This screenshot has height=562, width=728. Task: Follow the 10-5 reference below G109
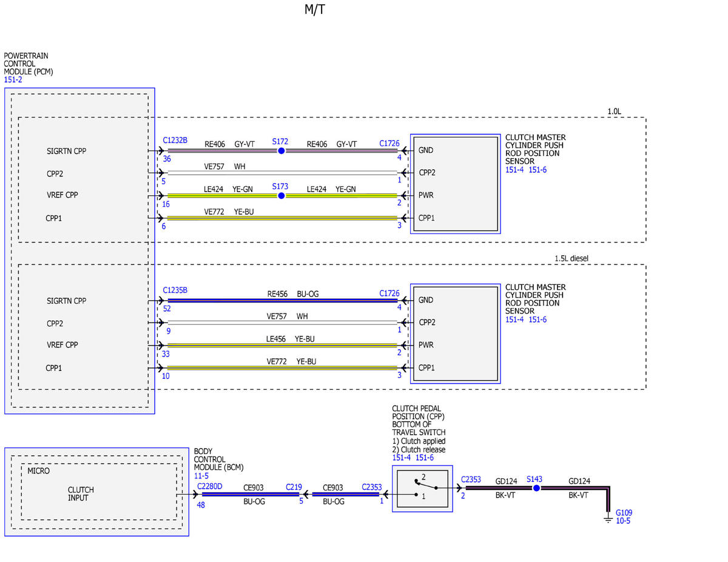point(623,520)
